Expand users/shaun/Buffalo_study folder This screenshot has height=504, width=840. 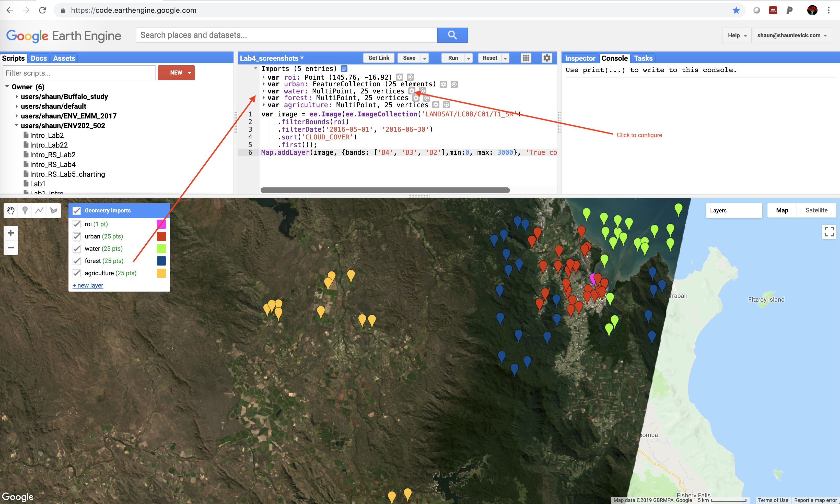pos(16,97)
